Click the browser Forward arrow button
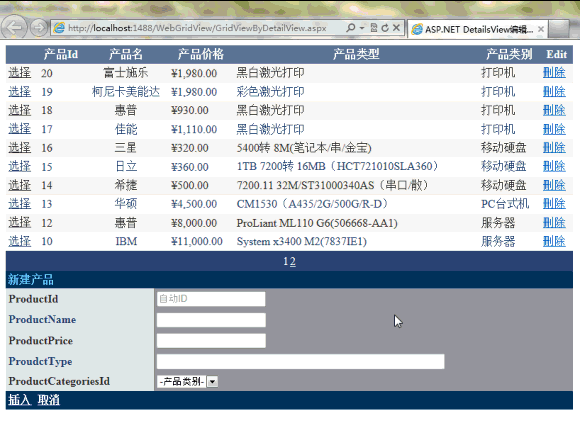 pyautogui.click(x=38, y=27)
